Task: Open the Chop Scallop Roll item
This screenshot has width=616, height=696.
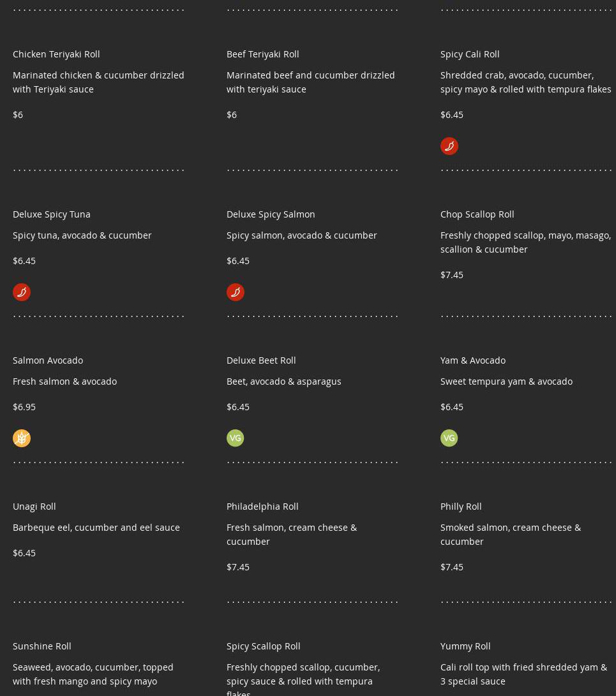Action: (477, 214)
